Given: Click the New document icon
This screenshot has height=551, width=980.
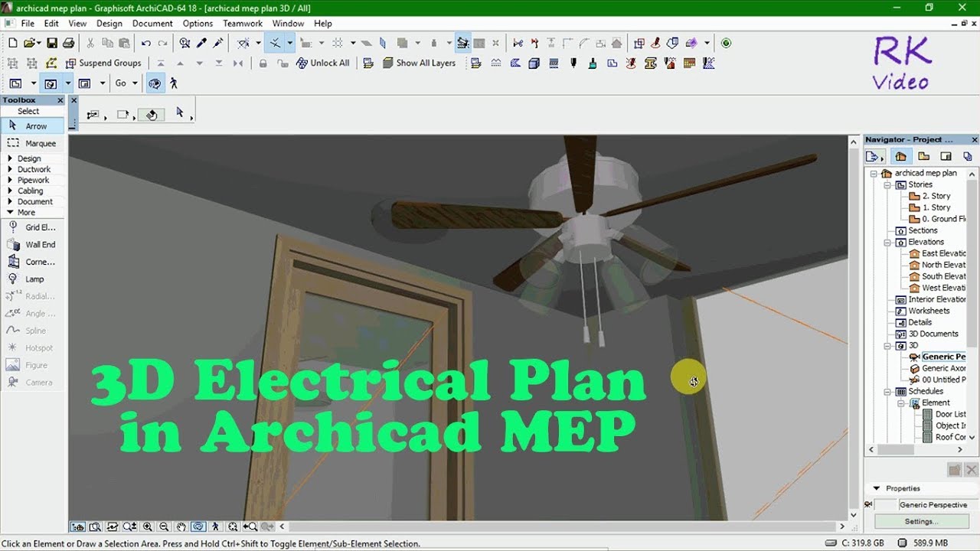Looking at the screenshot, I should 12,44.
